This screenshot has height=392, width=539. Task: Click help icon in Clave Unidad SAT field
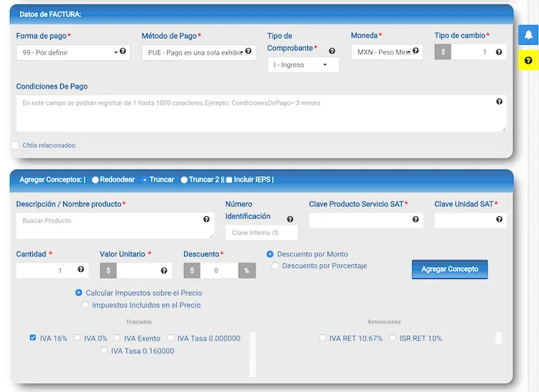pos(499,219)
